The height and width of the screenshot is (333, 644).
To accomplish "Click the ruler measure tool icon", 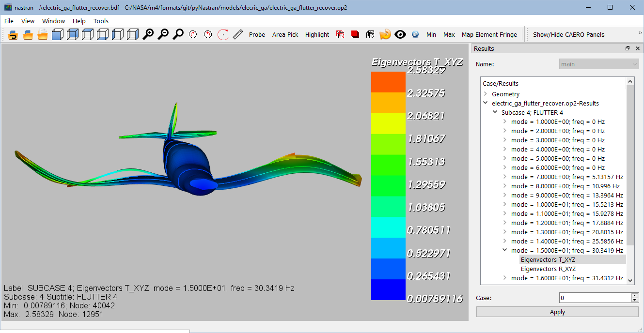I will tap(238, 34).
